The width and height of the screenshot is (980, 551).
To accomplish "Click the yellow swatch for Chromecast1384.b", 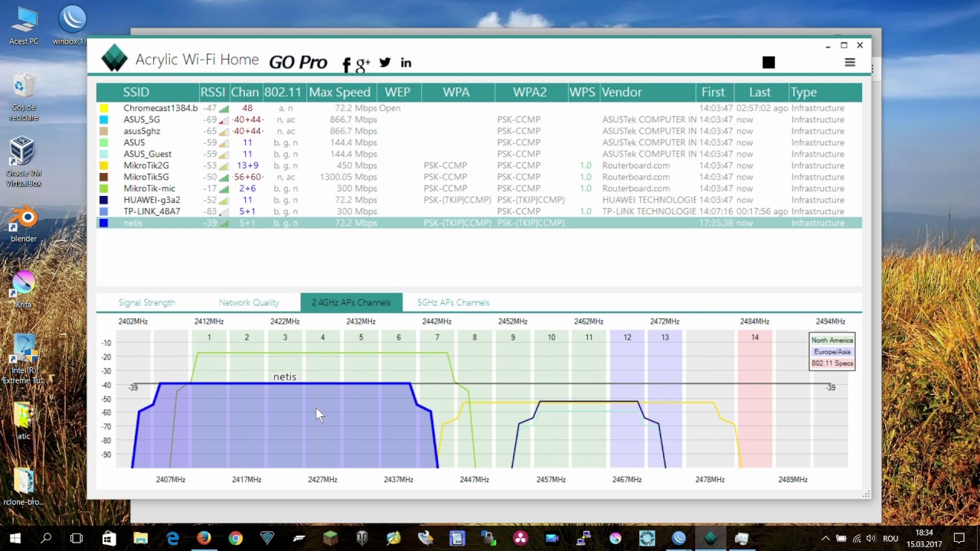I will pyautogui.click(x=104, y=109).
